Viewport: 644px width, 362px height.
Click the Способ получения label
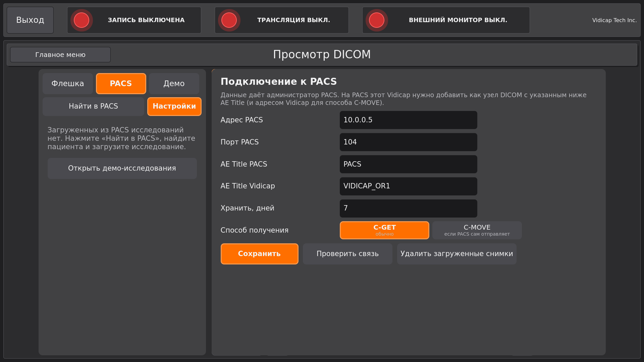(255, 230)
